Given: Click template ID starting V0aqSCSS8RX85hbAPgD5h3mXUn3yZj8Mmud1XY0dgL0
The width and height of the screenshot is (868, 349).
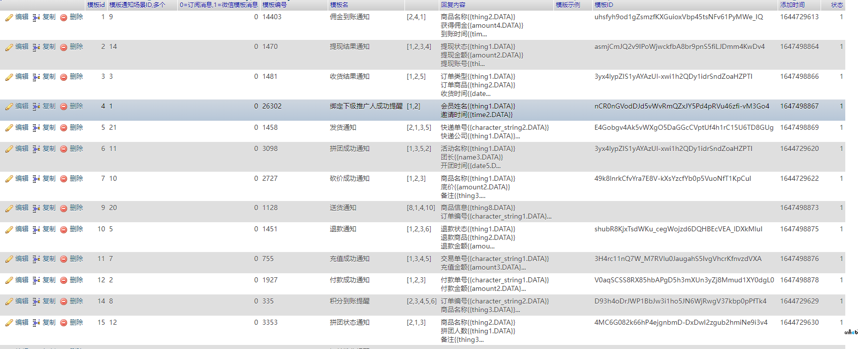Looking at the screenshot, I should 684,280.
